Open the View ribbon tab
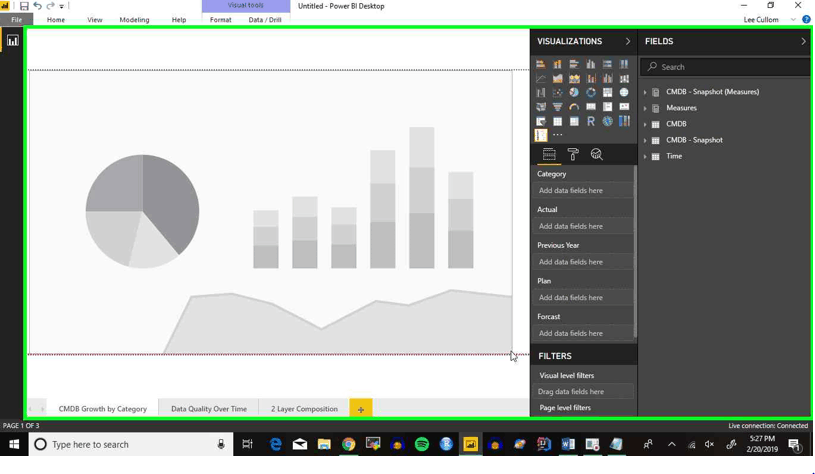This screenshot has width=815, height=474. [95, 20]
